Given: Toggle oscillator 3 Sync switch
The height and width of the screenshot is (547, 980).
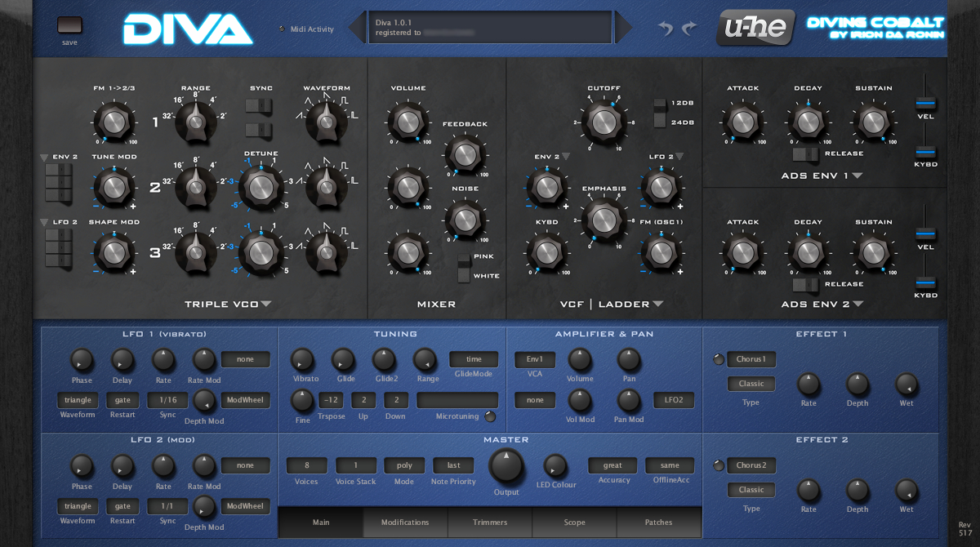Looking at the screenshot, I should click(x=259, y=130).
